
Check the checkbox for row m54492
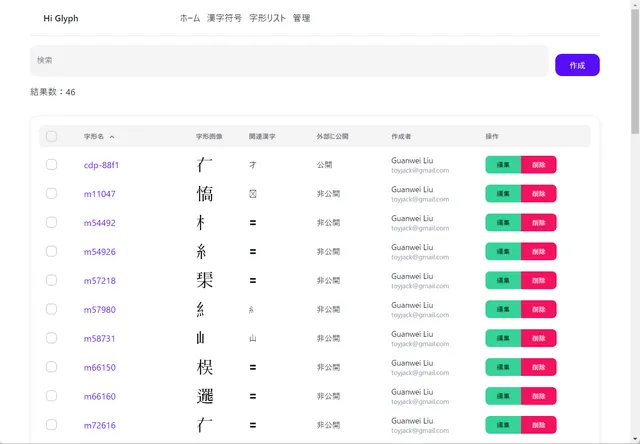click(x=51, y=222)
